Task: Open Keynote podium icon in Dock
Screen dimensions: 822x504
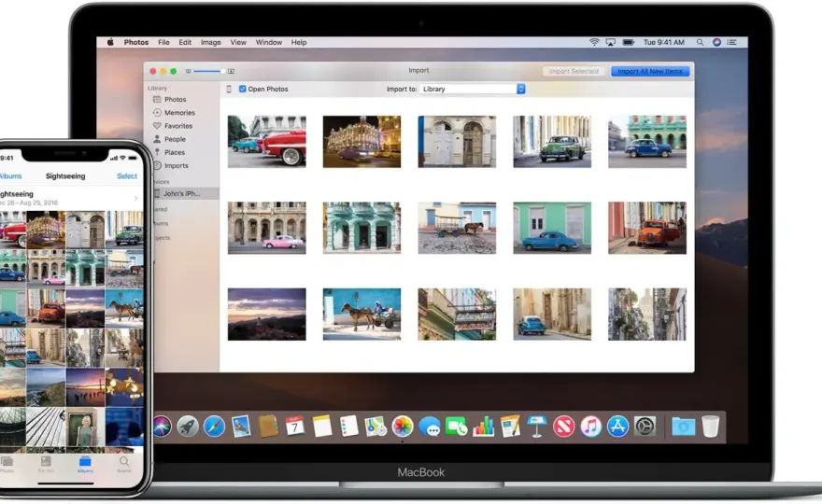Action: tap(537, 427)
